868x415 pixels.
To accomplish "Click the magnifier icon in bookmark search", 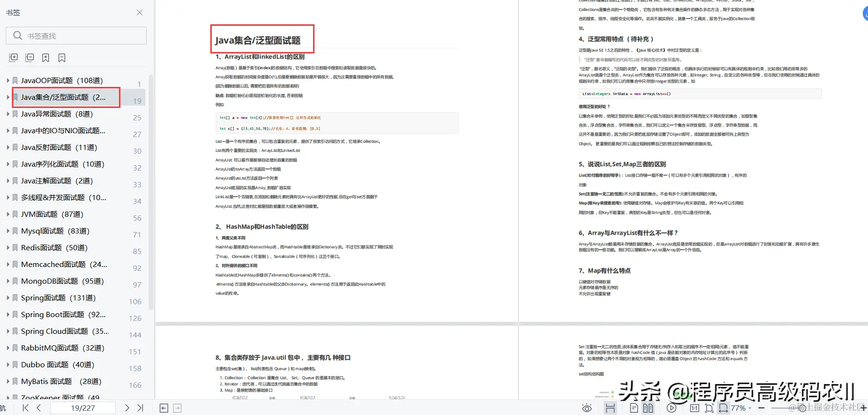I will point(18,36).
